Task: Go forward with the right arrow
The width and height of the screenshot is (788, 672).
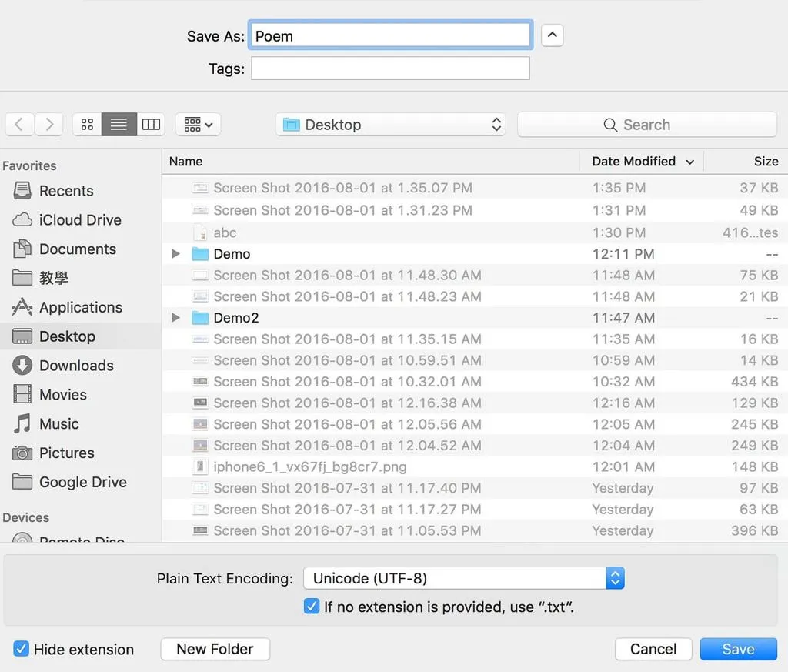Action: coord(48,124)
